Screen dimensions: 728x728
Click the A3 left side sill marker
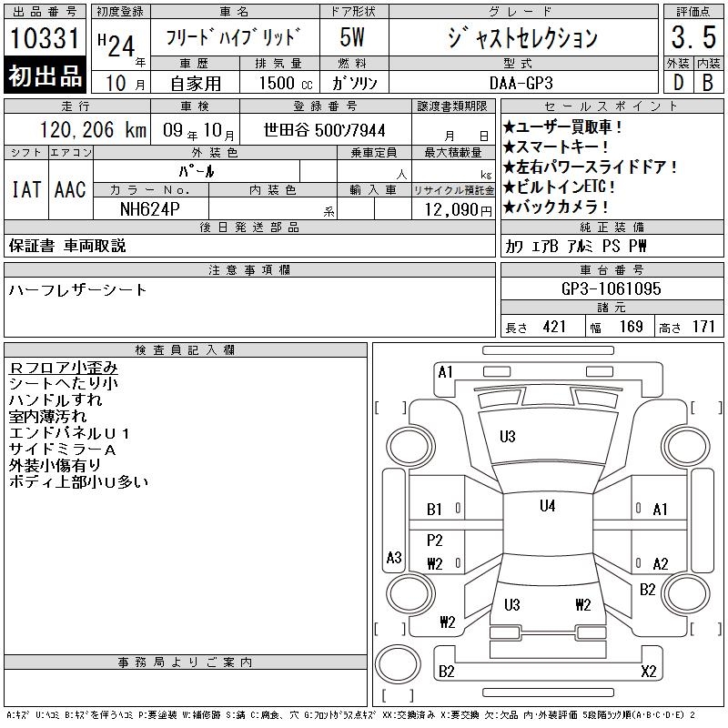pyautogui.click(x=394, y=558)
